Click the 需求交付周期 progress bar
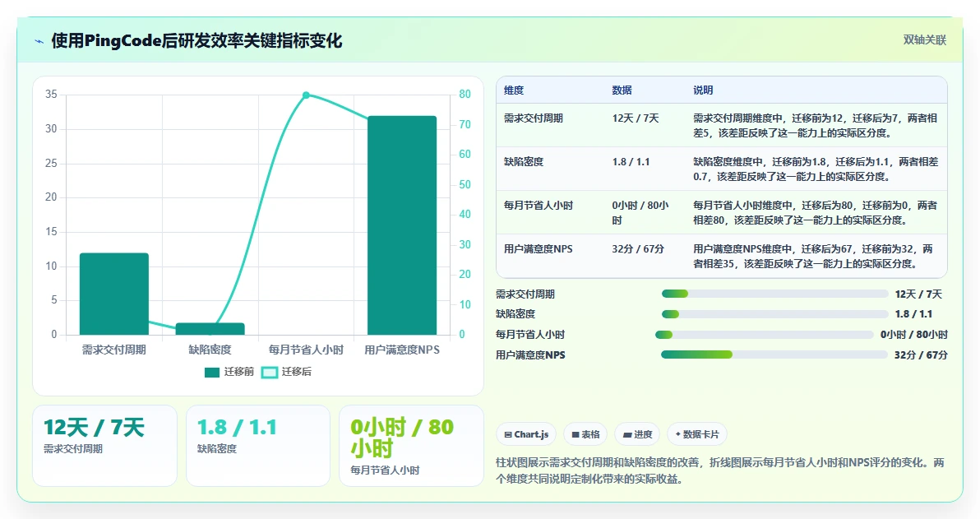 click(775, 294)
